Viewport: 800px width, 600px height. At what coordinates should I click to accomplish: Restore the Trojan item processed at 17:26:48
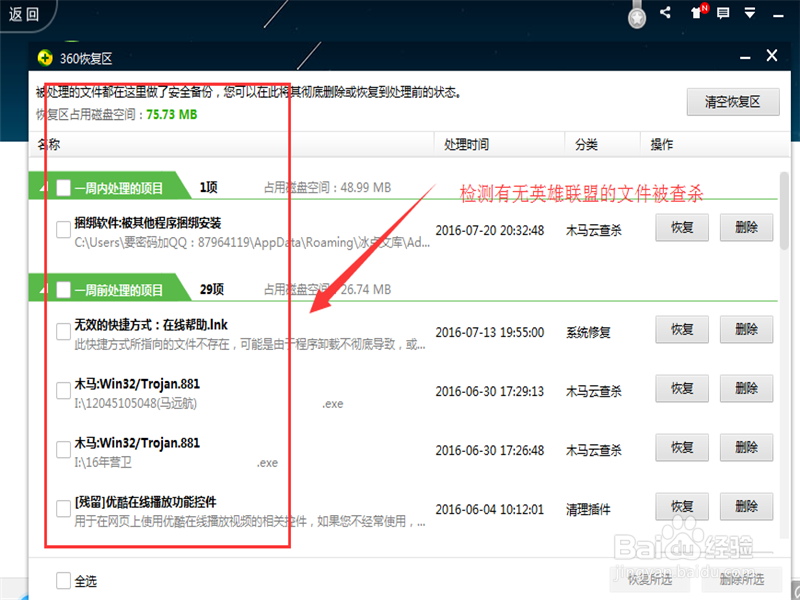click(x=682, y=448)
